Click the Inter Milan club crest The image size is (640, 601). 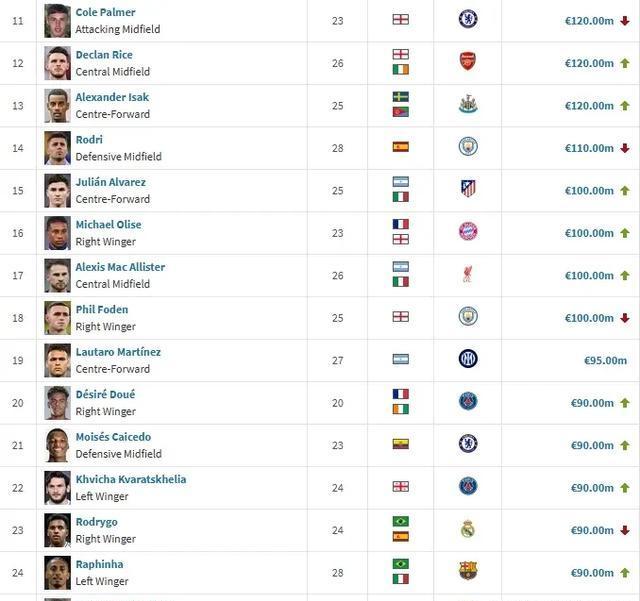(467, 359)
